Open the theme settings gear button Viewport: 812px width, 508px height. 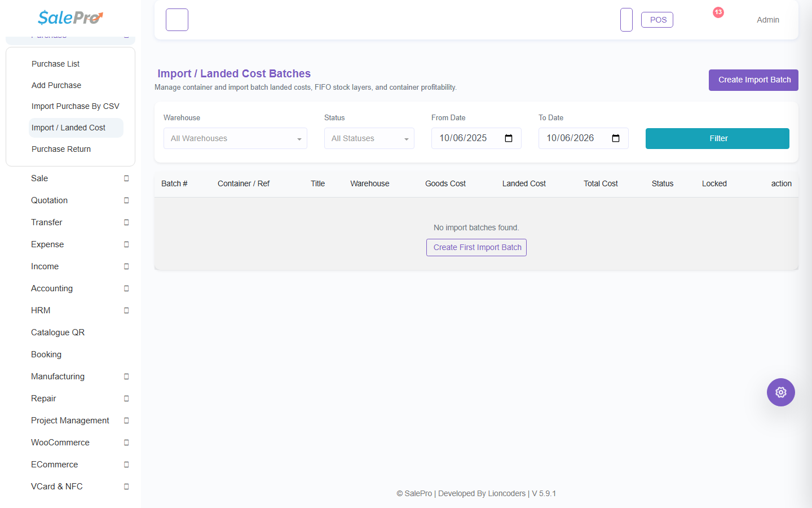[x=781, y=392]
